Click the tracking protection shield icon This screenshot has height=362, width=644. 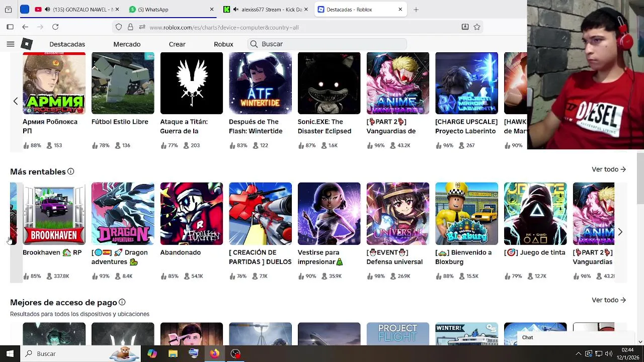pyautogui.click(x=119, y=27)
